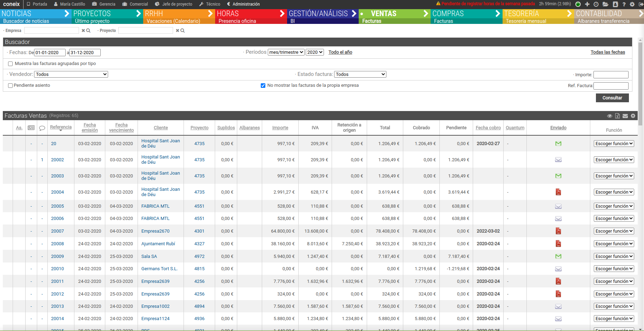Export Facturas Ventas to Excel
The image size is (644, 331).
pyautogui.click(x=617, y=116)
